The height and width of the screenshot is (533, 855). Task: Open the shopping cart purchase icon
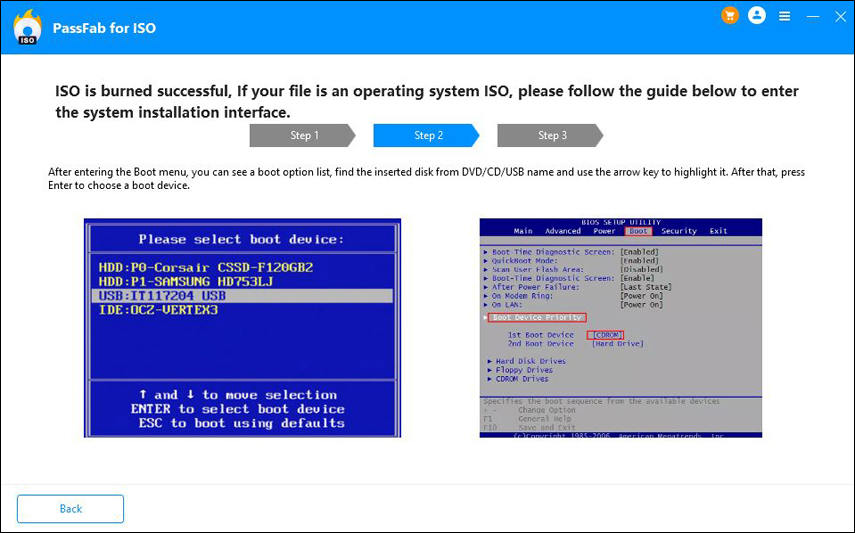[x=729, y=16]
